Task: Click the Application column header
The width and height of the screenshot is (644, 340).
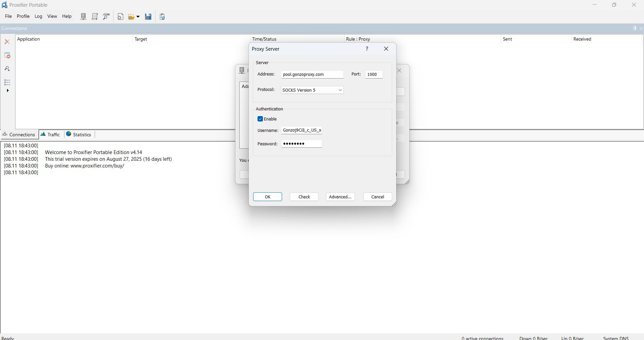Action: (x=74, y=39)
